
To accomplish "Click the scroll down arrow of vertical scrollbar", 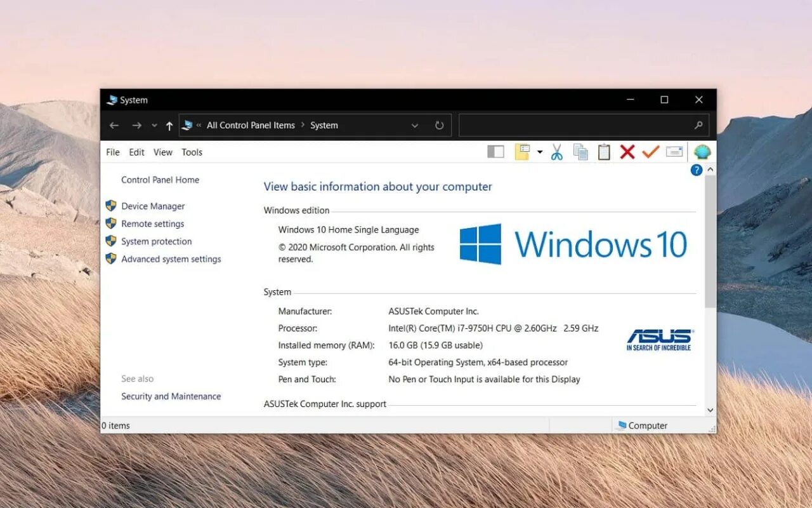I will [710, 410].
